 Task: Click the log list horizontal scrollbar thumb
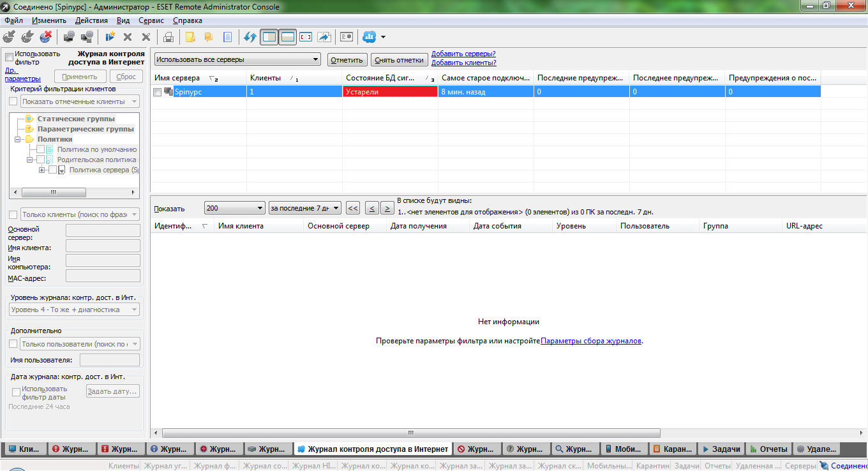pyautogui.click(x=411, y=432)
